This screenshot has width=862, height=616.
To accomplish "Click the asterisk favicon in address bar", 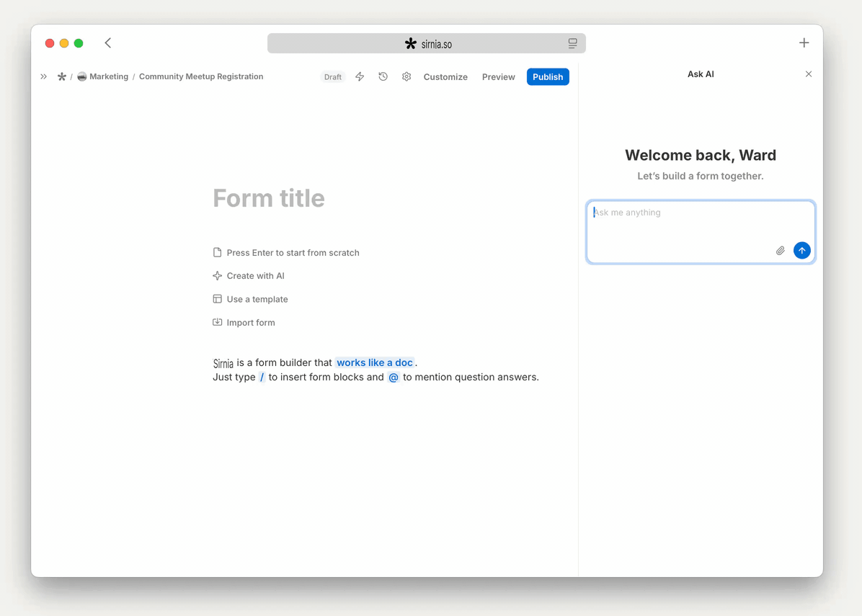I will [x=411, y=43].
